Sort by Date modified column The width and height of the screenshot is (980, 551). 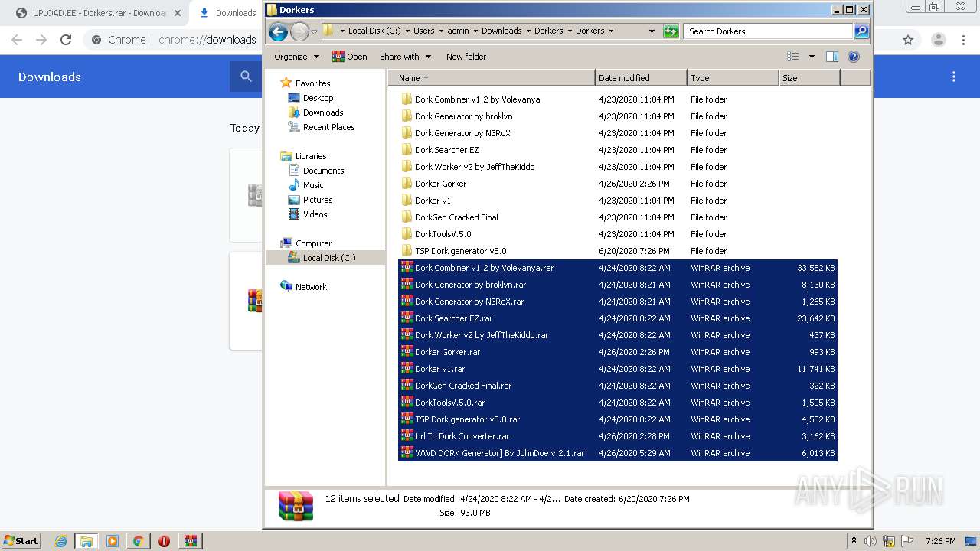click(x=641, y=78)
